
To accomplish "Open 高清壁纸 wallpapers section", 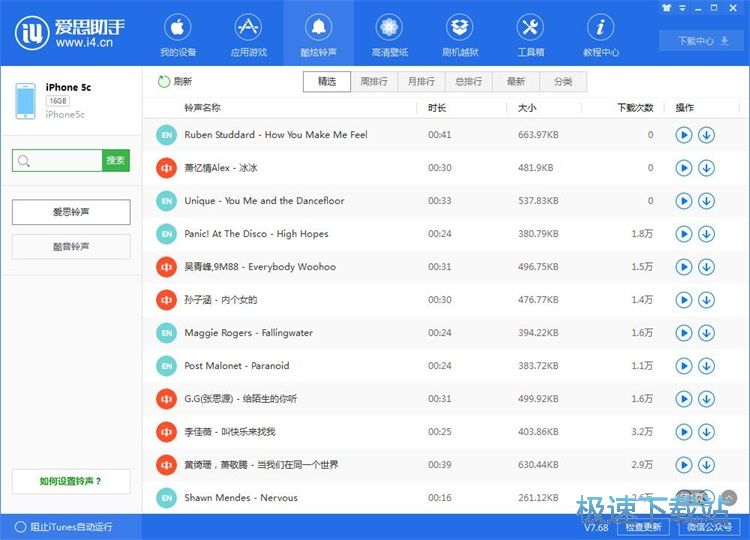I will tap(389, 34).
